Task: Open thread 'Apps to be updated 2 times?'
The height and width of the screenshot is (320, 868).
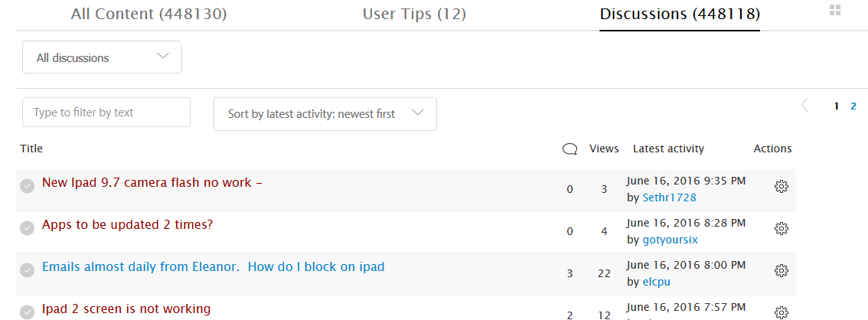Action: tap(127, 225)
